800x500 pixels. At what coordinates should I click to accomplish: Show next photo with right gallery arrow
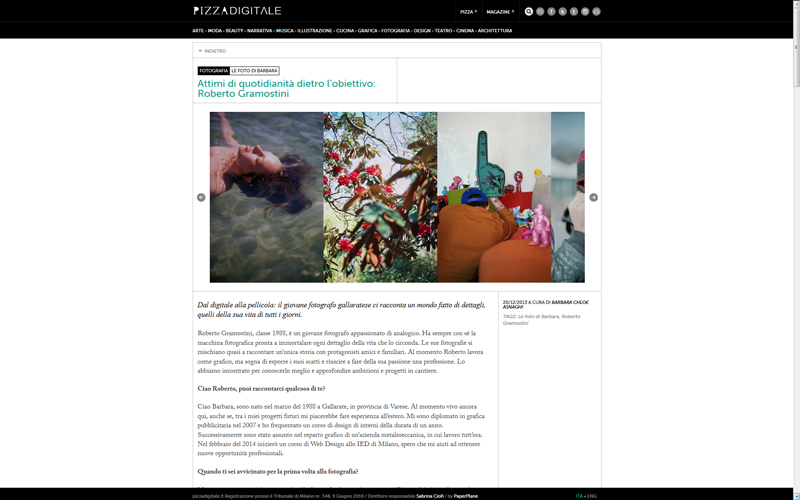click(x=593, y=197)
